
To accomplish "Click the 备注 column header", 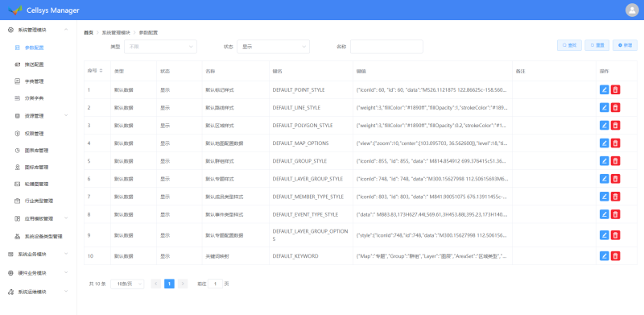I will point(554,71).
